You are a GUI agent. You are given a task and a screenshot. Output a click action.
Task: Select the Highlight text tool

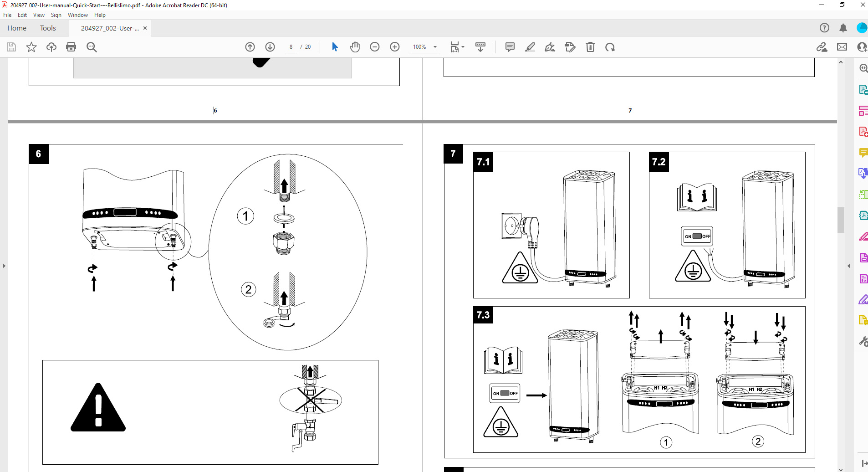pyautogui.click(x=530, y=47)
